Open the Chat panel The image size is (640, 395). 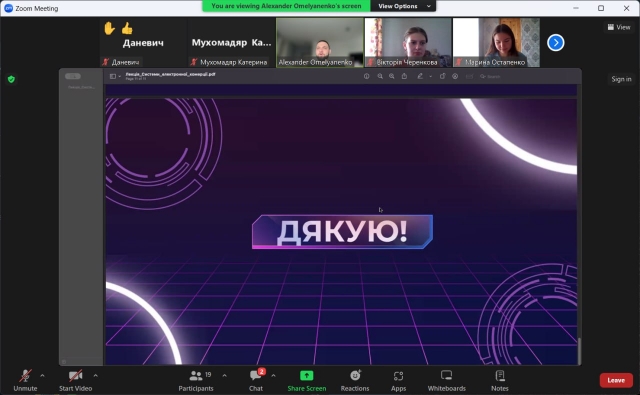(256, 380)
